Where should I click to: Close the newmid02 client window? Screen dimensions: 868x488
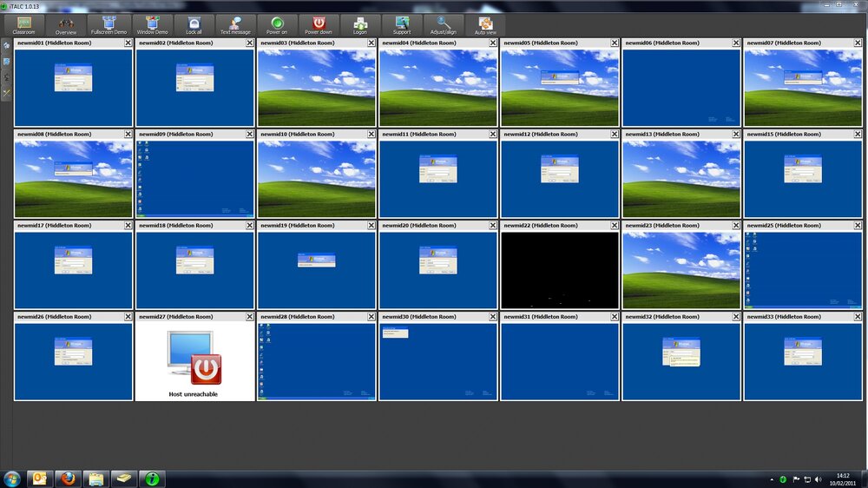click(x=250, y=43)
